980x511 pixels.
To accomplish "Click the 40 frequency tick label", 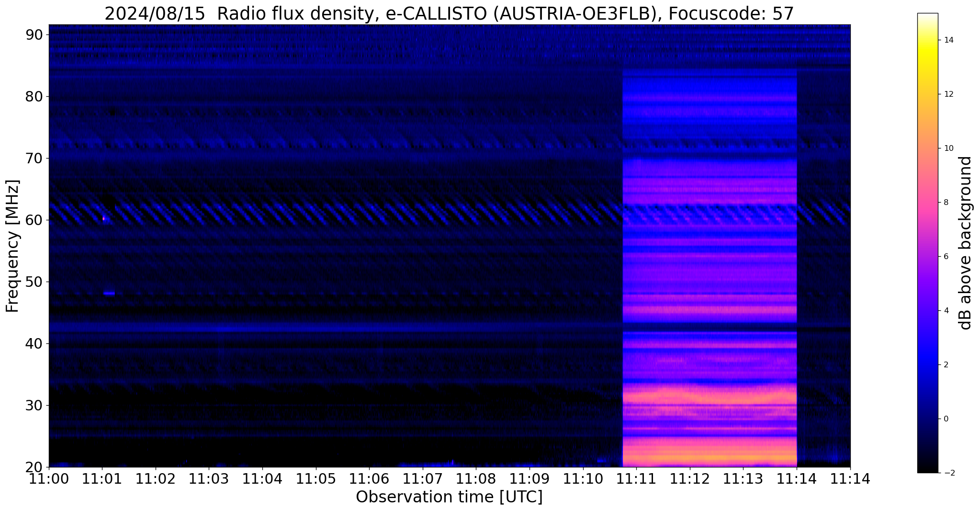I will (34, 344).
